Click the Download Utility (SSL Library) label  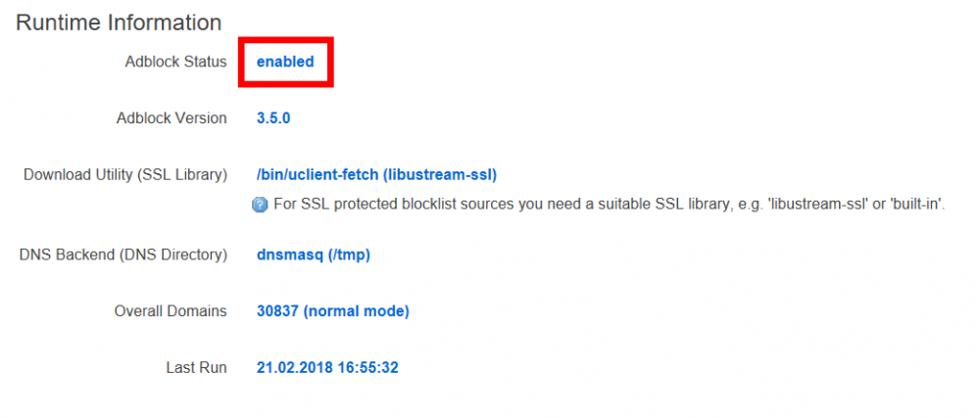pyautogui.click(x=125, y=175)
